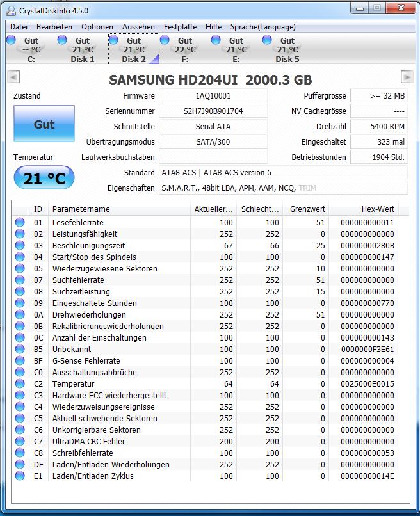Click status icon of Hardware ECC wiederhergestellt
This screenshot has width=420, height=516.
click(20, 395)
